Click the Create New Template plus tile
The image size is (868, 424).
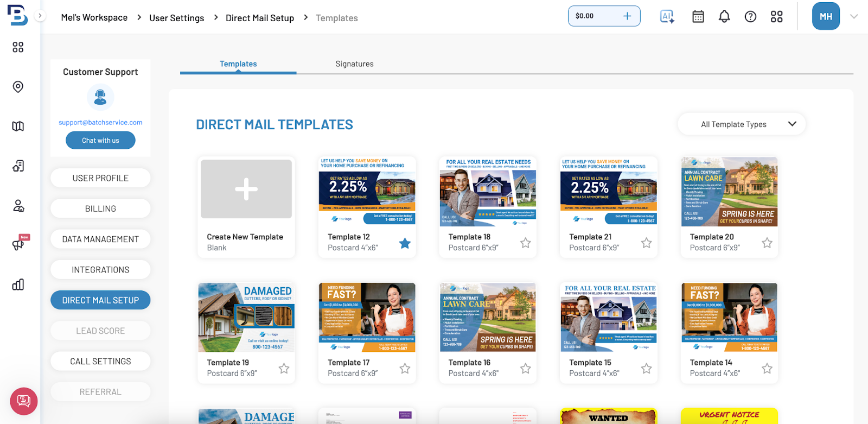pyautogui.click(x=246, y=189)
